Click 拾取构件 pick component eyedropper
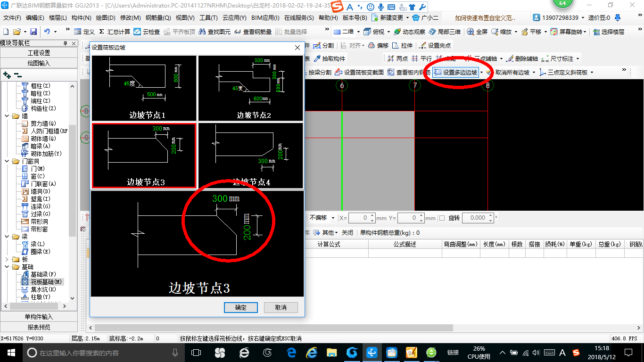 (x=329, y=58)
